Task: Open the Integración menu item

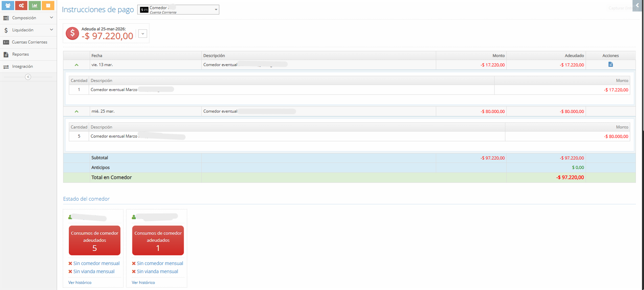Action: (22, 66)
